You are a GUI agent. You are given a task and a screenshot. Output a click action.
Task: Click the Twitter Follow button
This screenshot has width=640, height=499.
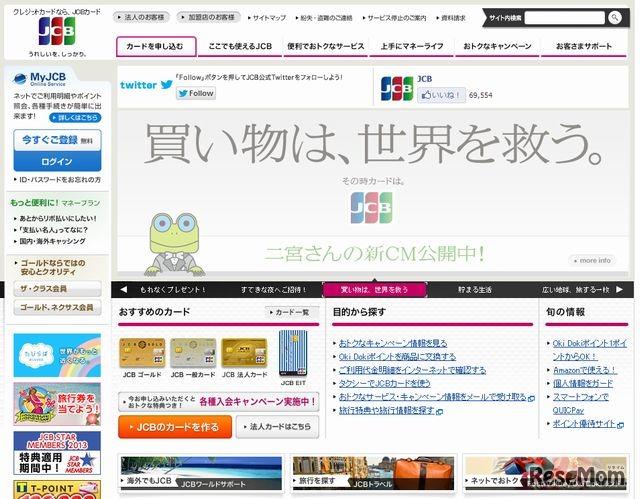(x=196, y=93)
